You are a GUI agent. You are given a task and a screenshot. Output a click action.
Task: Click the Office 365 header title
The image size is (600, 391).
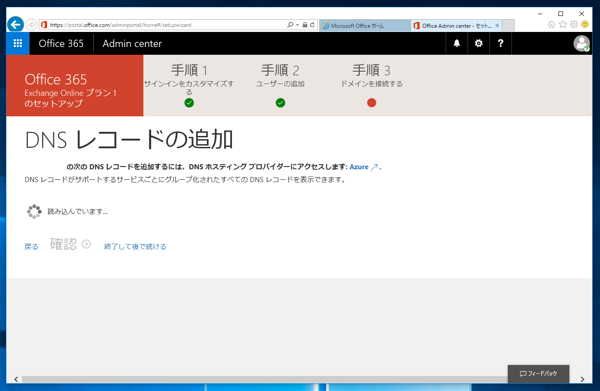pyautogui.click(x=61, y=43)
